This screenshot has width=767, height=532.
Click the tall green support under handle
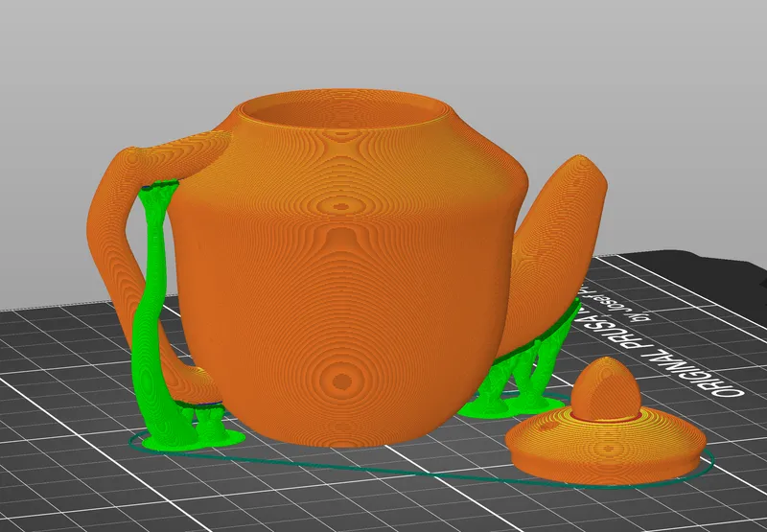pos(153,312)
